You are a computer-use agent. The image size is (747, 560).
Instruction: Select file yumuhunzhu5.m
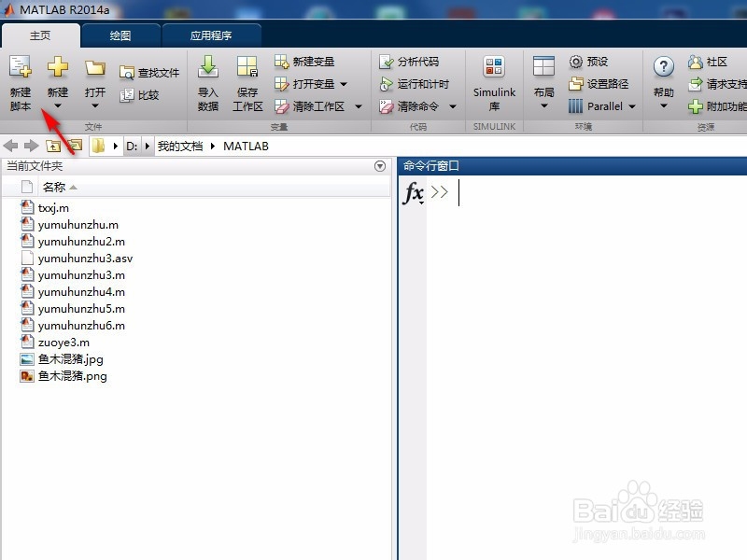[x=81, y=309]
